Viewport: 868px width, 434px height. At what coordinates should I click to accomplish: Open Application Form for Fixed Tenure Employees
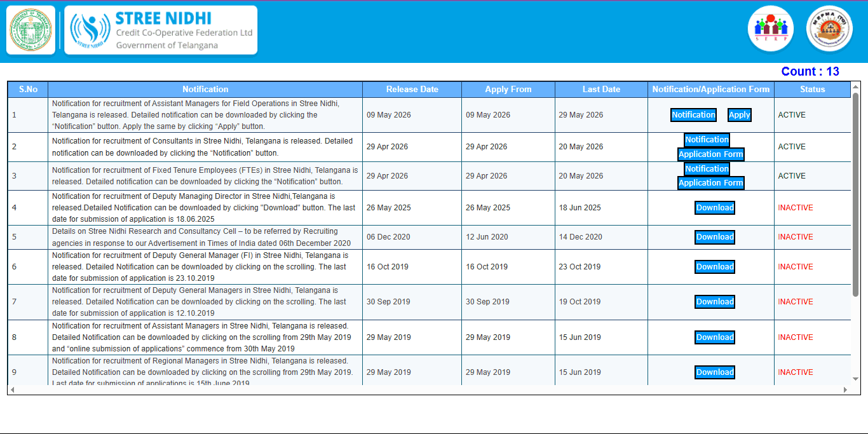coord(710,183)
